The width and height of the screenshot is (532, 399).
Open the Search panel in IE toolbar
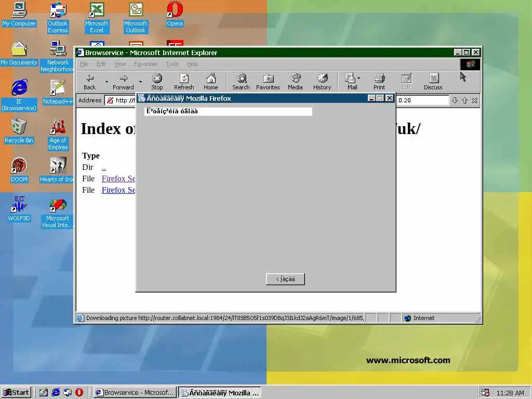click(x=241, y=82)
